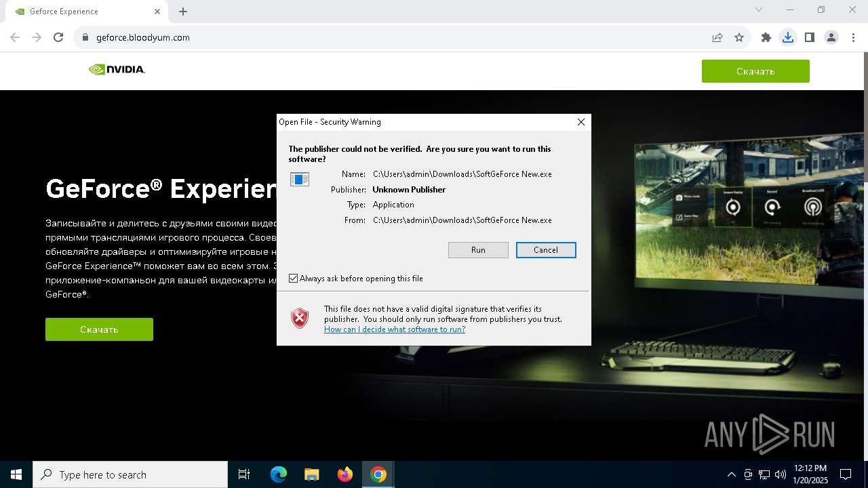Show hidden system tray icons

coord(732,474)
